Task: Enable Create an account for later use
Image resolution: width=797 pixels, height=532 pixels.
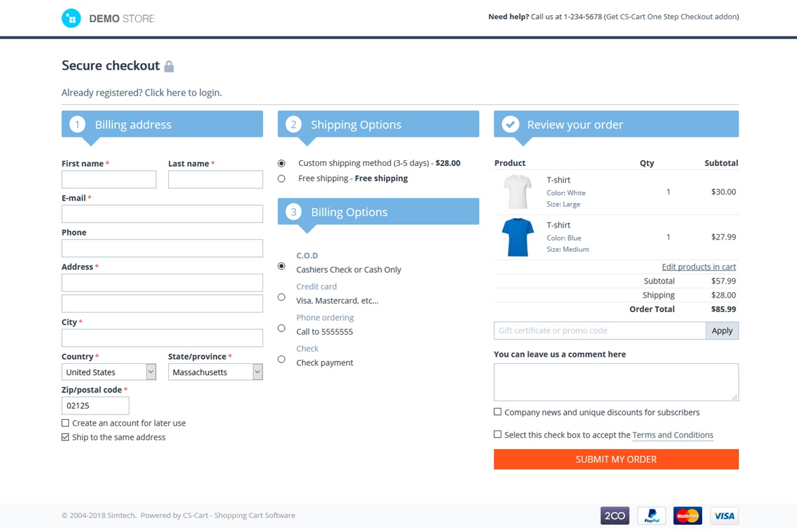Action: (65, 423)
